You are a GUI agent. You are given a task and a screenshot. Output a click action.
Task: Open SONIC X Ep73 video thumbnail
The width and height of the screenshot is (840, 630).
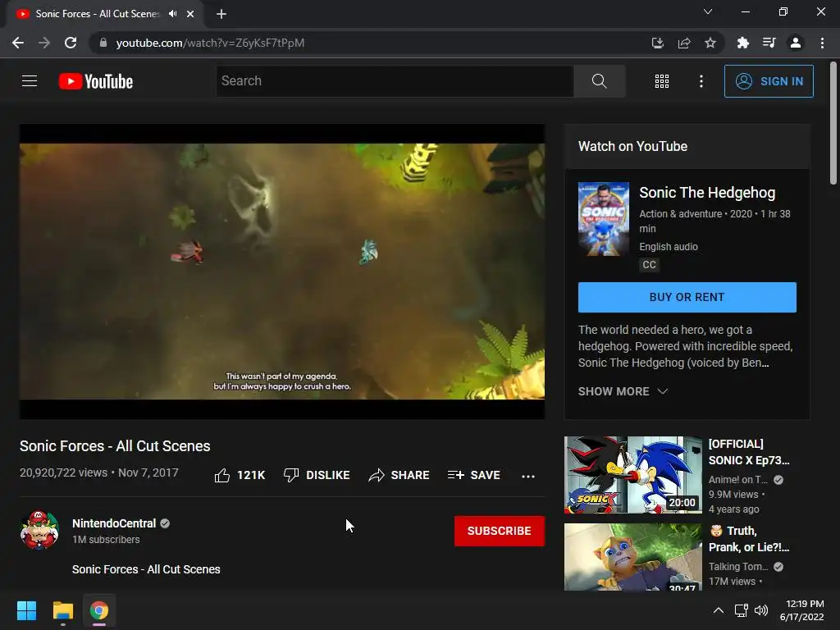point(632,475)
